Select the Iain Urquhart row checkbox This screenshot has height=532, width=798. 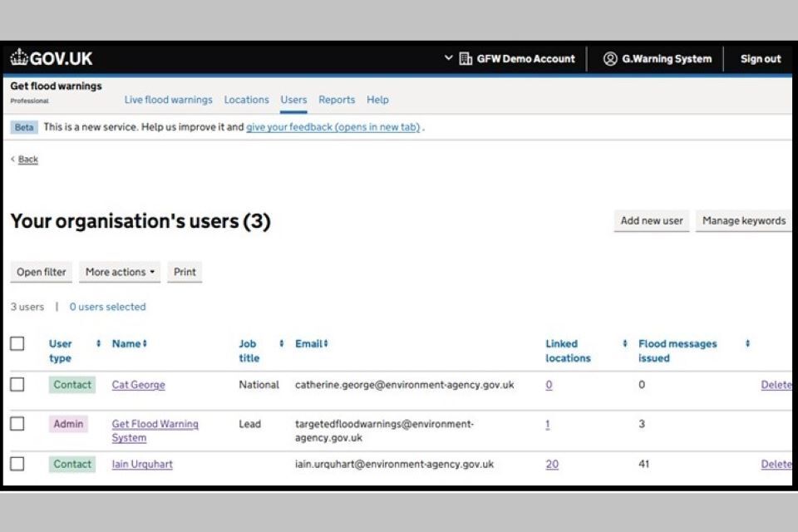[17, 464]
